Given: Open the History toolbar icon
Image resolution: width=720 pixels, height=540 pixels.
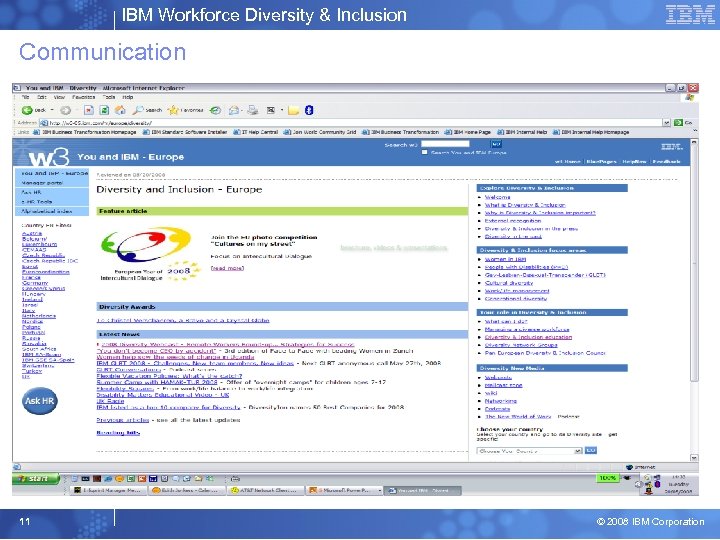Looking at the screenshot, I should click(215, 110).
